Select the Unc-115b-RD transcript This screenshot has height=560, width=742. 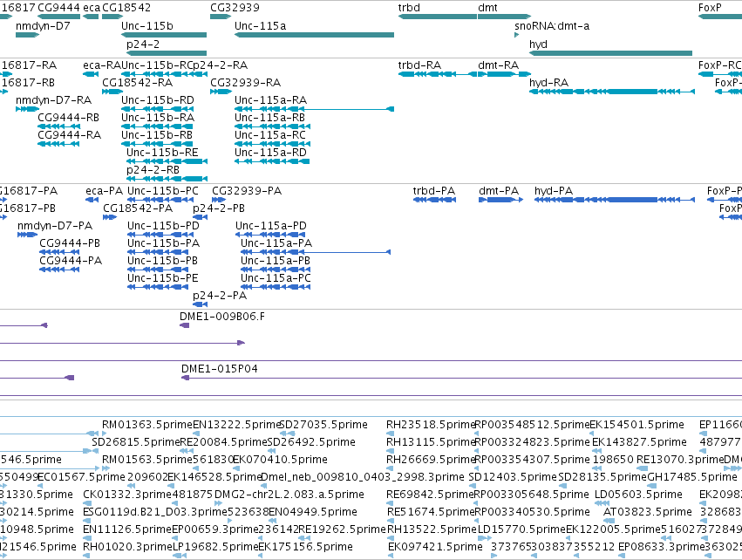[x=157, y=109]
